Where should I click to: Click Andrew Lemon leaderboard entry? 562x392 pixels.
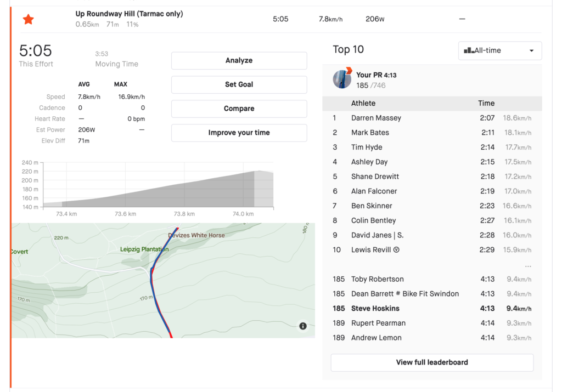coord(432,338)
